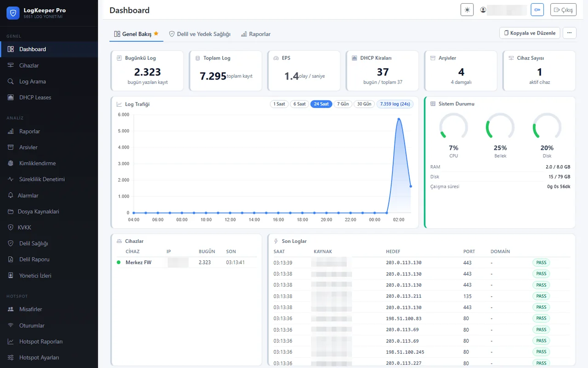Select the 24 Saat time range

[321, 104]
